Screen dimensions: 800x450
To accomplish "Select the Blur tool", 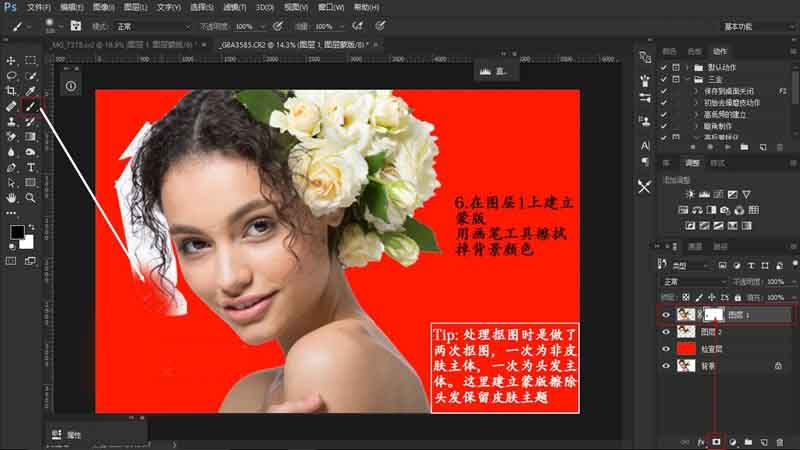I will (x=11, y=152).
